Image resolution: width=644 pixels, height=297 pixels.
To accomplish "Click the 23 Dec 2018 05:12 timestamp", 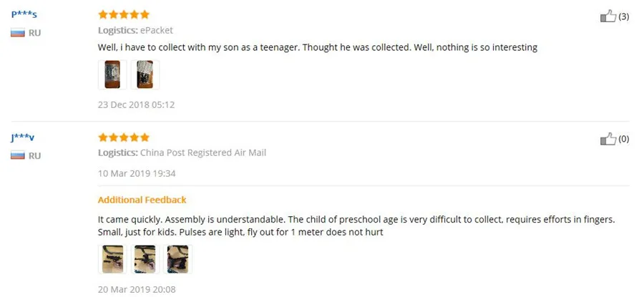I will click(137, 104).
